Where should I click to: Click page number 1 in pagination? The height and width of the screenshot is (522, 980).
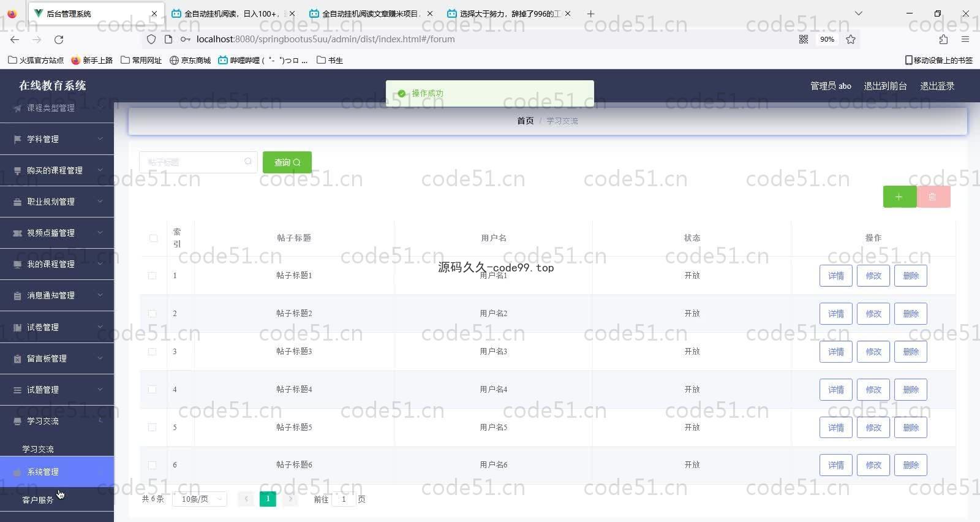268,499
